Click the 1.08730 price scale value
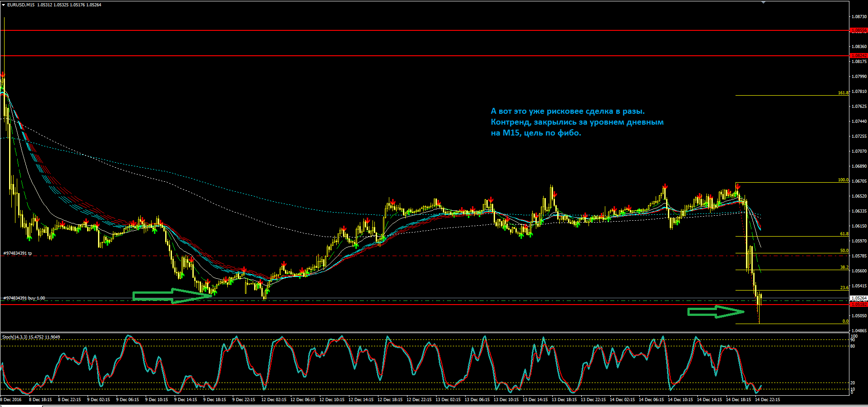This screenshot has height=407, width=868. click(859, 16)
